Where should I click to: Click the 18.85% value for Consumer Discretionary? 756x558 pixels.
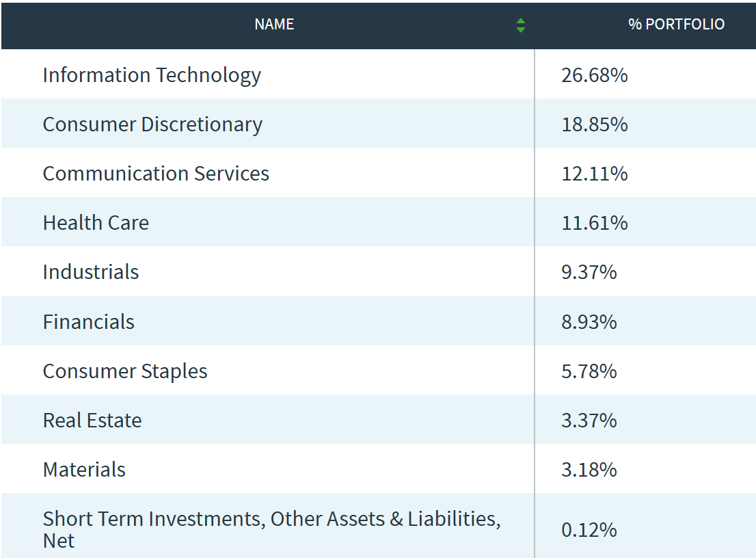tap(592, 124)
